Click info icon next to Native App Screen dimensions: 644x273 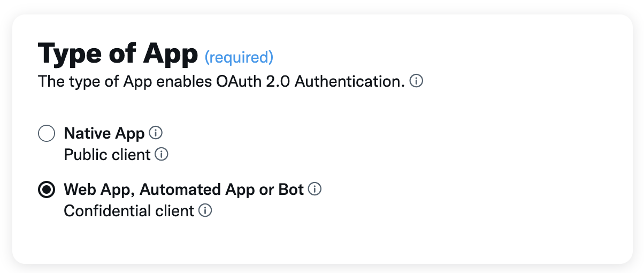(156, 133)
